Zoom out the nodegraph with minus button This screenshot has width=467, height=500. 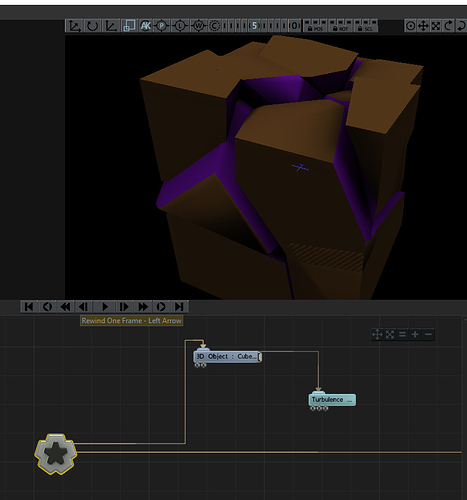pos(428,334)
